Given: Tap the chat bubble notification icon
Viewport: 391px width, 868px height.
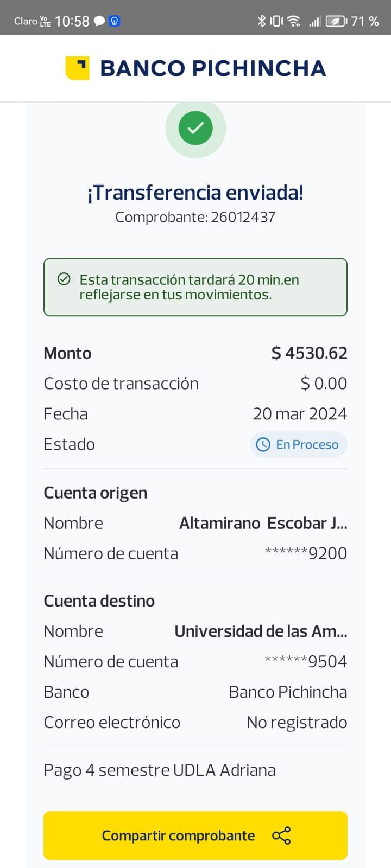Looking at the screenshot, I should point(99,21).
